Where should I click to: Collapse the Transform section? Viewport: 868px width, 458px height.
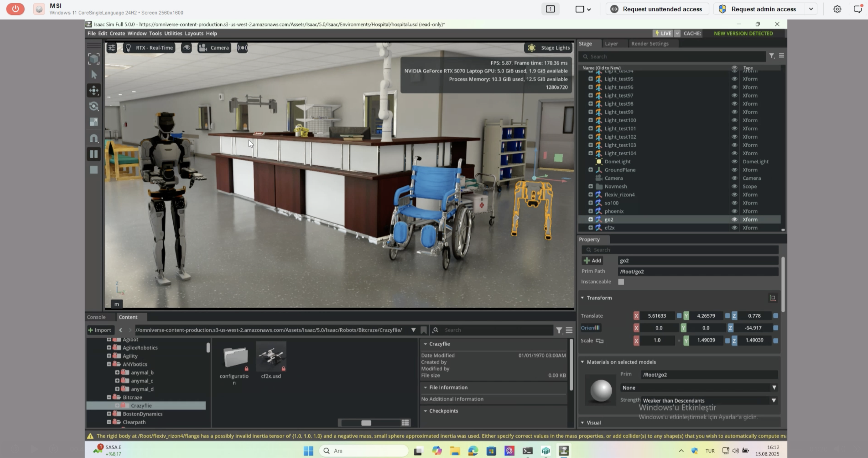click(x=582, y=298)
